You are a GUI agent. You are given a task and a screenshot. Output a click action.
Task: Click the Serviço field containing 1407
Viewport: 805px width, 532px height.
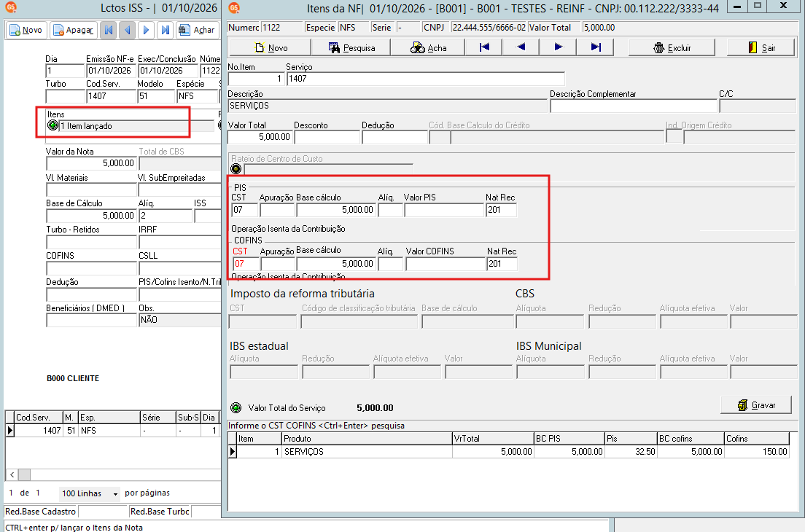coord(426,79)
